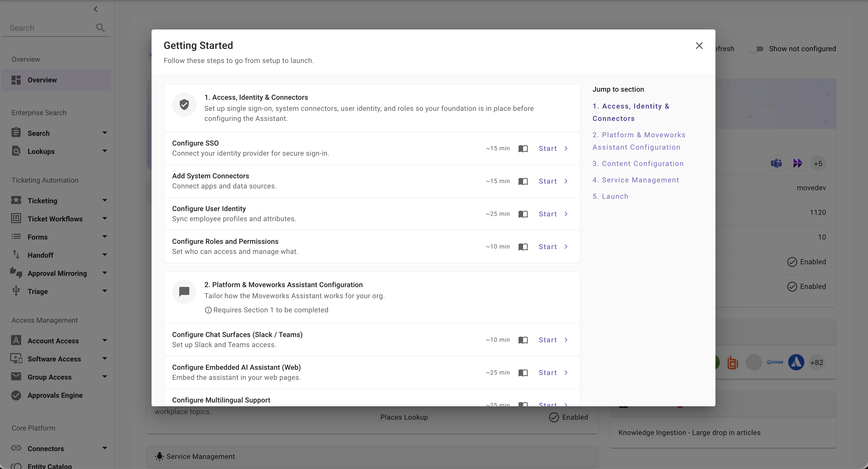
Task: Start the Add System Connectors step
Action: pyautogui.click(x=553, y=181)
